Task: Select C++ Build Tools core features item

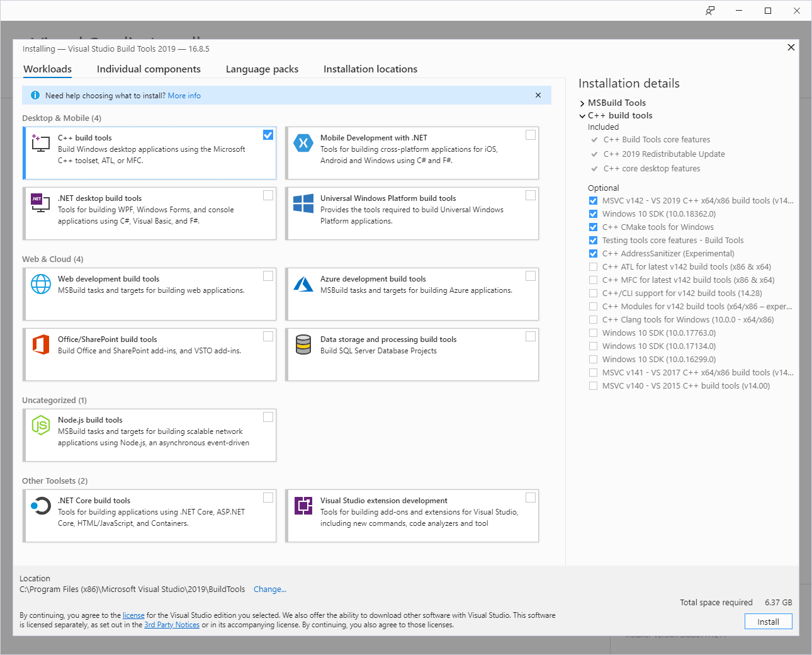Action: [x=657, y=140]
